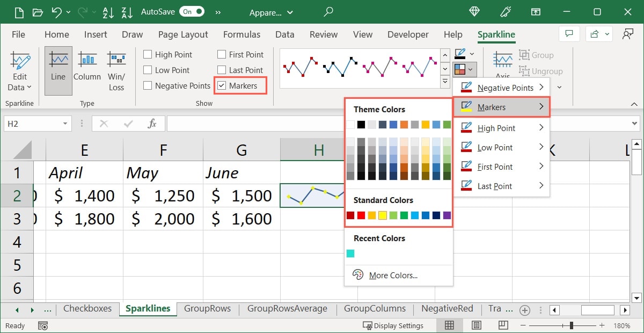
Task: Open the Search magnifier icon
Action: pos(328,12)
